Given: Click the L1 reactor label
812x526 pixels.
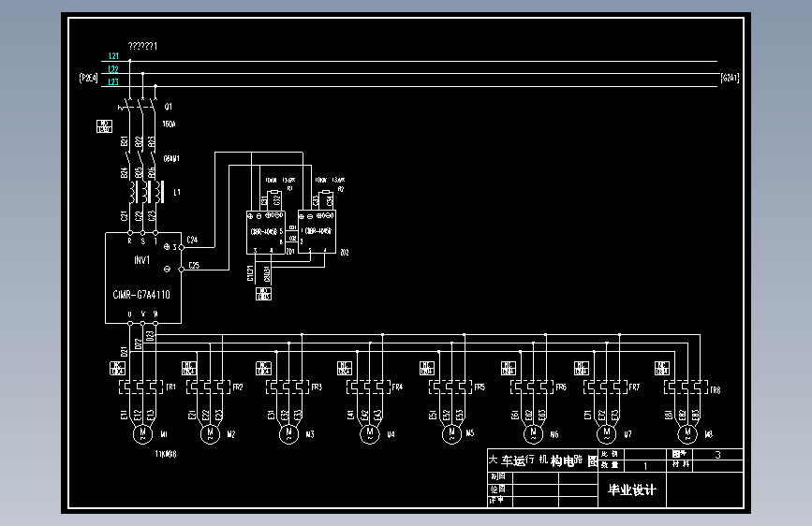Looking at the screenshot, I should (177, 192).
